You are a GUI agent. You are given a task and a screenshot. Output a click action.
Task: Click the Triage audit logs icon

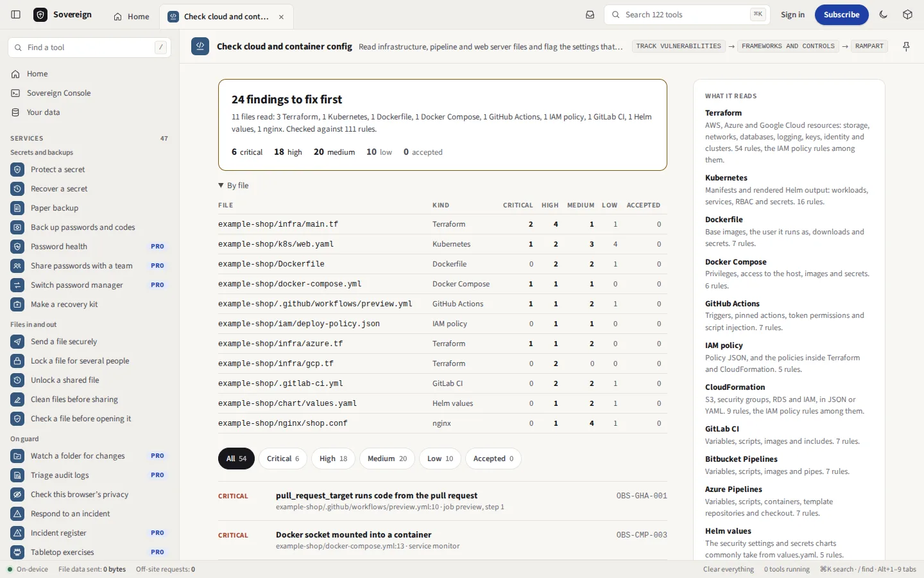click(17, 475)
